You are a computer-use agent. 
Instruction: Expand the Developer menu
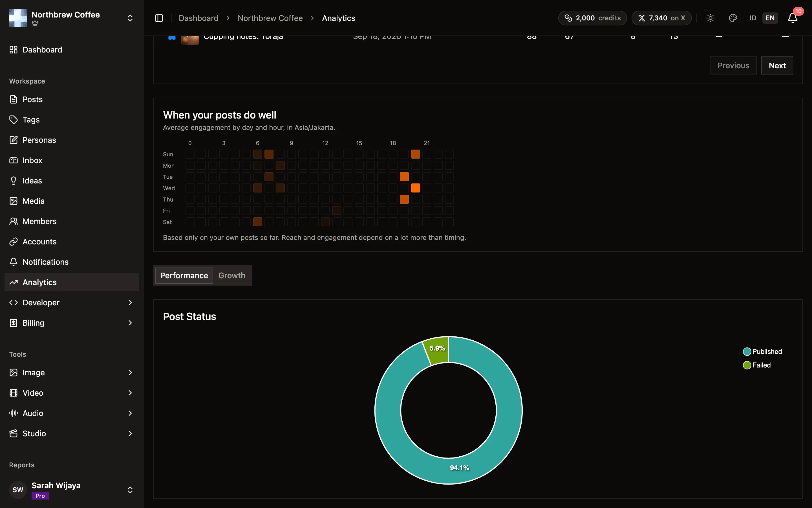pyautogui.click(x=72, y=303)
